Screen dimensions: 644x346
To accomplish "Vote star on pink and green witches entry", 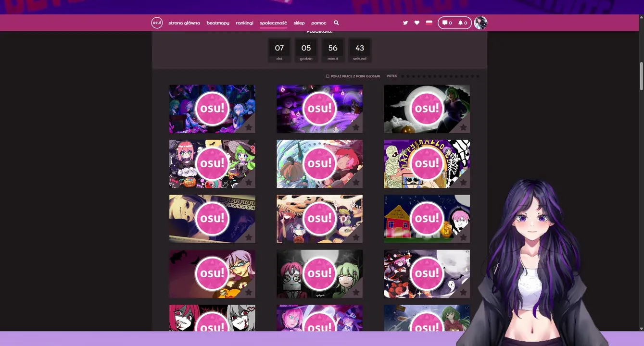I will (249, 182).
